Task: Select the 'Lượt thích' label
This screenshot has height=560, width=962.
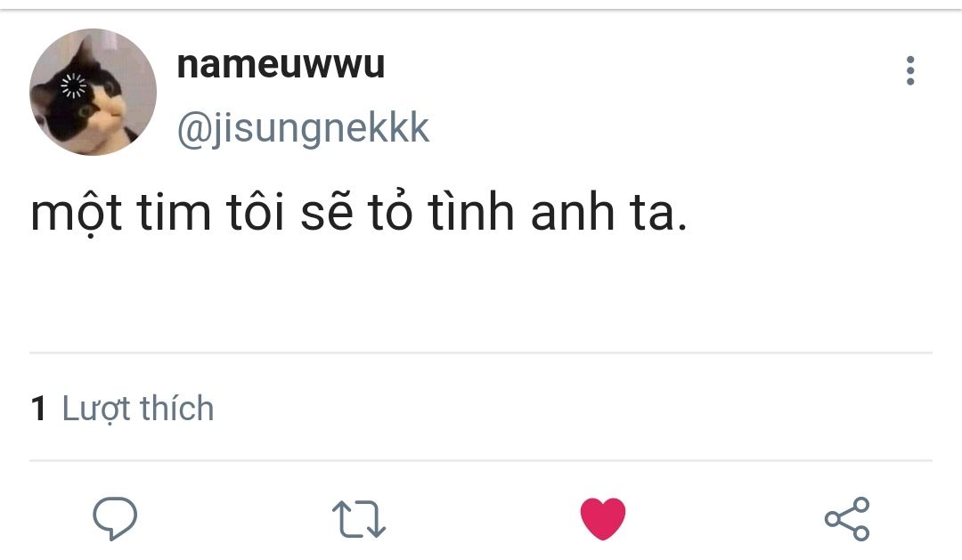Action: [138, 409]
